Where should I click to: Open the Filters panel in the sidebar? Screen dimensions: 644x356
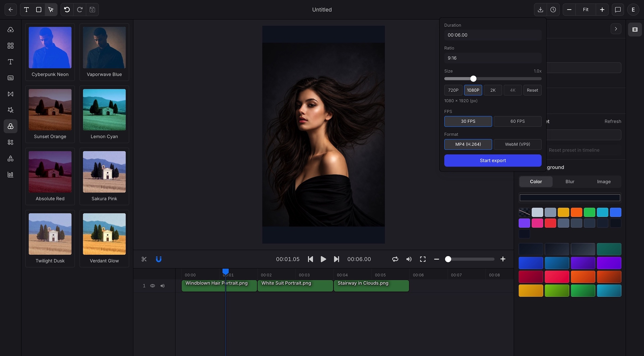coord(10,126)
